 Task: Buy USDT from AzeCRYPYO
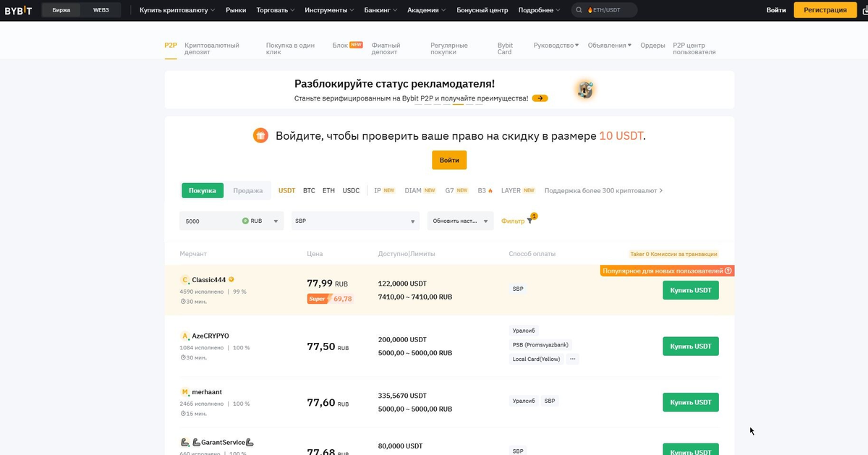(x=691, y=346)
